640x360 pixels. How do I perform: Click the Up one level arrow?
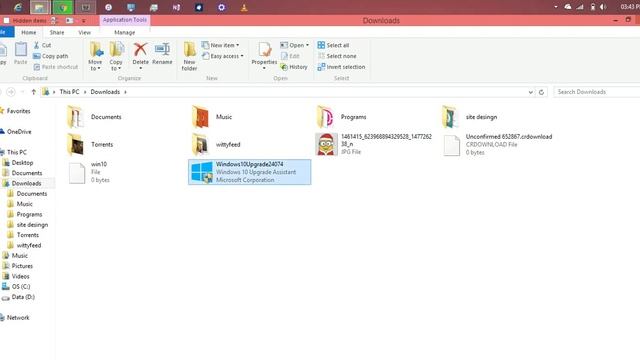[33, 92]
